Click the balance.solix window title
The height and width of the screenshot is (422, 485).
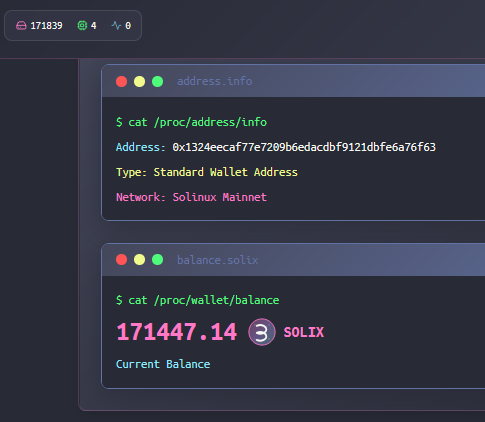point(218,260)
